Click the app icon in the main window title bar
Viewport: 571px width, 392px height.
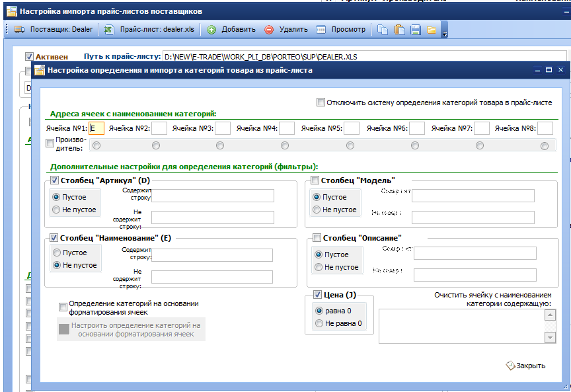click(12, 11)
